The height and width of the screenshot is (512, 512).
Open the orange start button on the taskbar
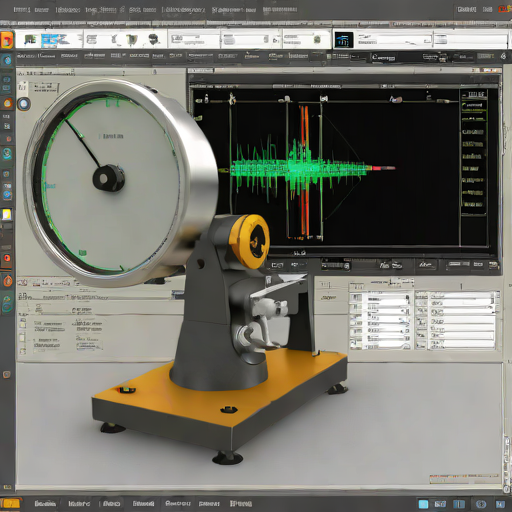pos(10,503)
